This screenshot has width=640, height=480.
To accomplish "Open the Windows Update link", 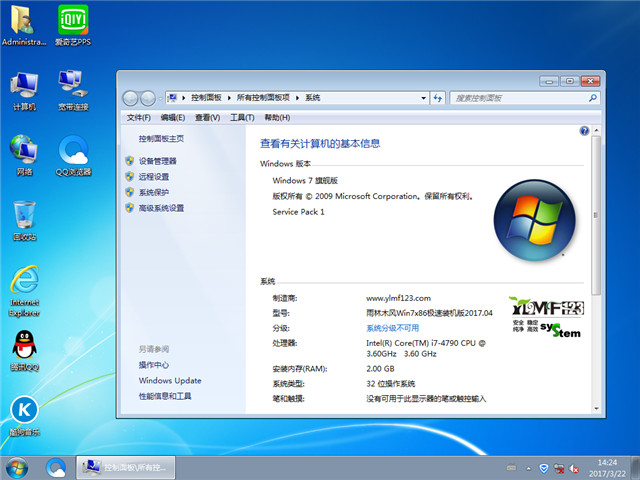I will pos(170,380).
